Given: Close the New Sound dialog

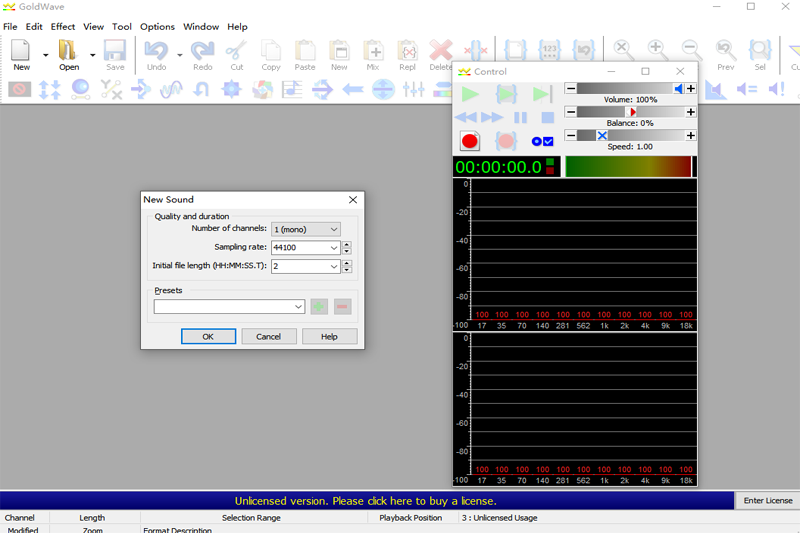Looking at the screenshot, I should coord(353,199).
